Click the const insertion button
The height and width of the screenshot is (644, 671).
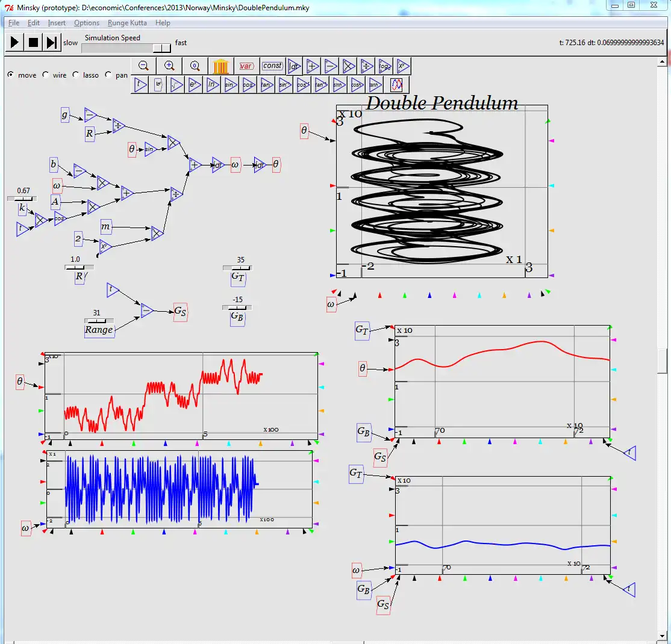(x=272, y=66)
